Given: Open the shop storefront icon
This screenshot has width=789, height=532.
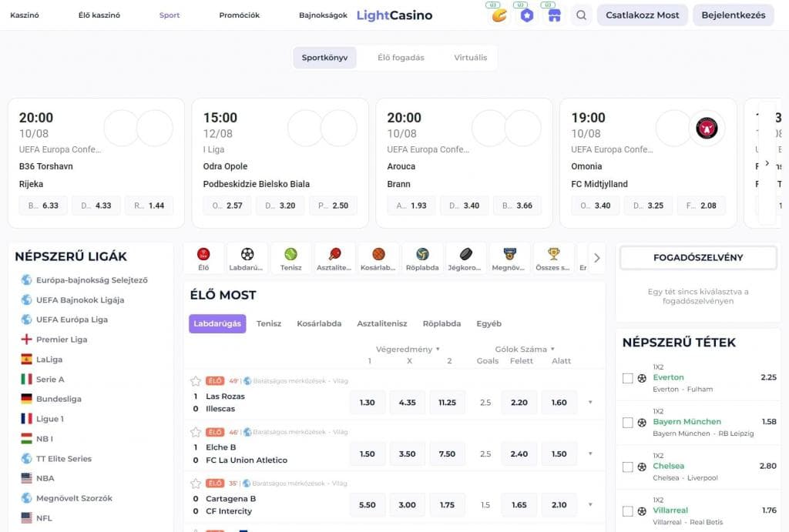Looking at the screenshot, I should coord(554,15).
